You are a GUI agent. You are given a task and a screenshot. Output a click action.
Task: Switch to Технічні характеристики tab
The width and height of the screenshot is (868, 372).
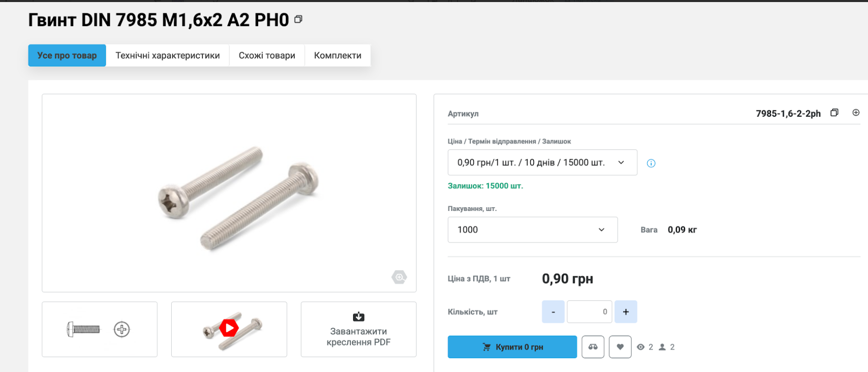[168, 55]
